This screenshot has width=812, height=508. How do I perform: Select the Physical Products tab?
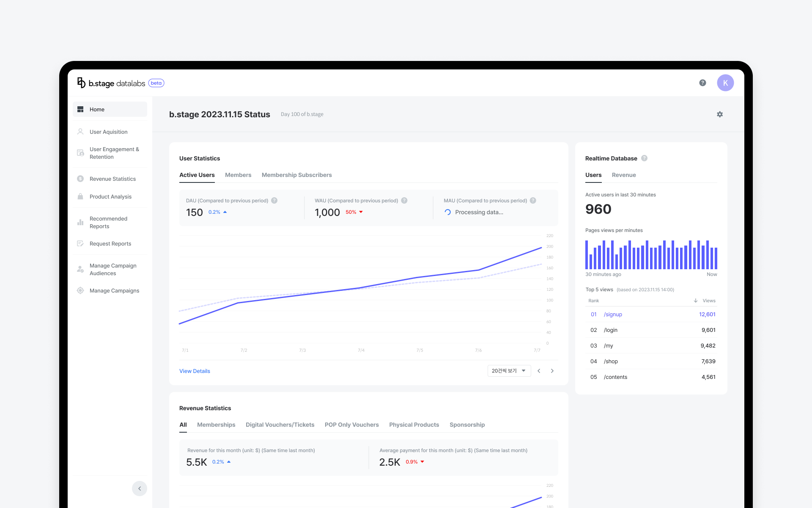414,425
